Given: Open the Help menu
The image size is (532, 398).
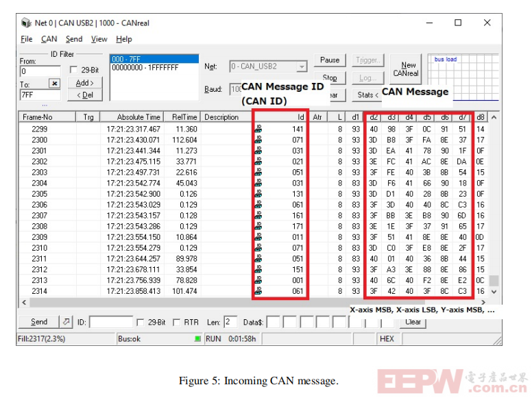Looking at the screenshot, I should (124, 39).
